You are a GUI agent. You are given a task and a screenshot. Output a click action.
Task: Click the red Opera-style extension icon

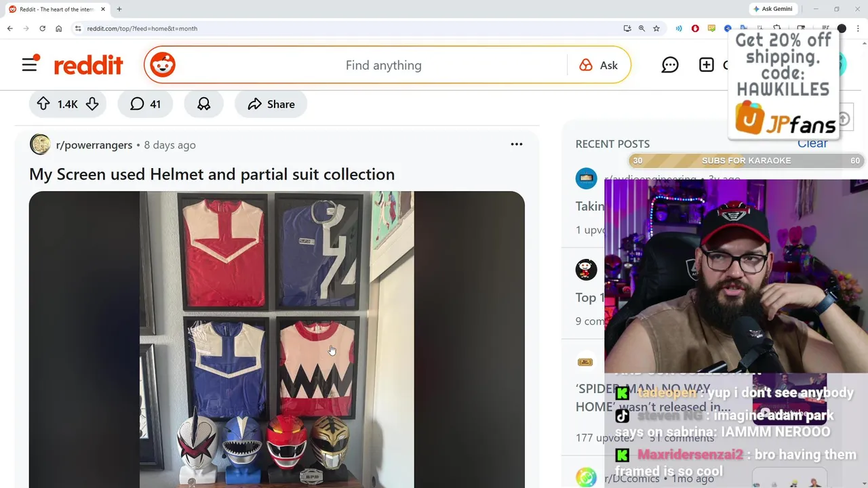[x=695, y=28]
